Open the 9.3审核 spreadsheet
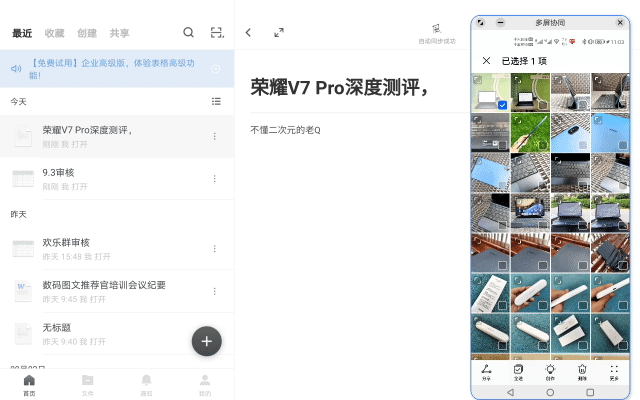Viewport: 640px width, 400px height. [117, 179]
